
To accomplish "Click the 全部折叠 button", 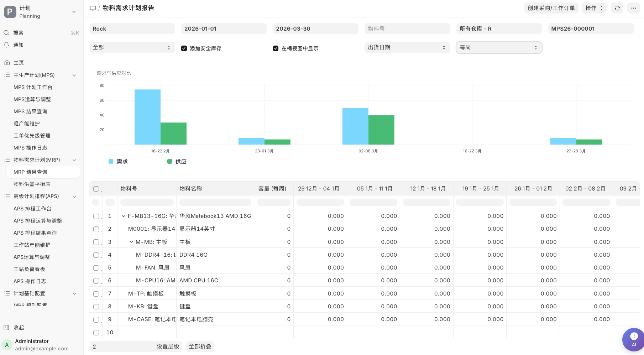I will 200,346.
